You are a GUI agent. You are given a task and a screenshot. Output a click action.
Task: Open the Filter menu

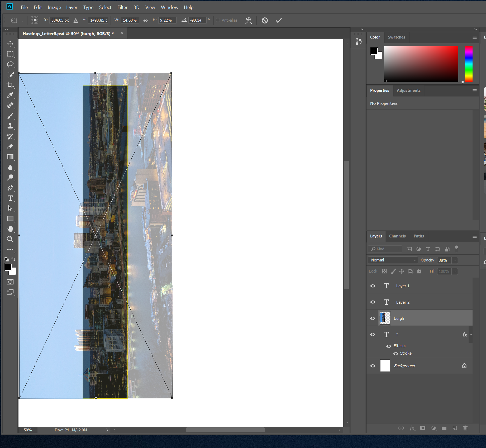[x=122, y=7]
